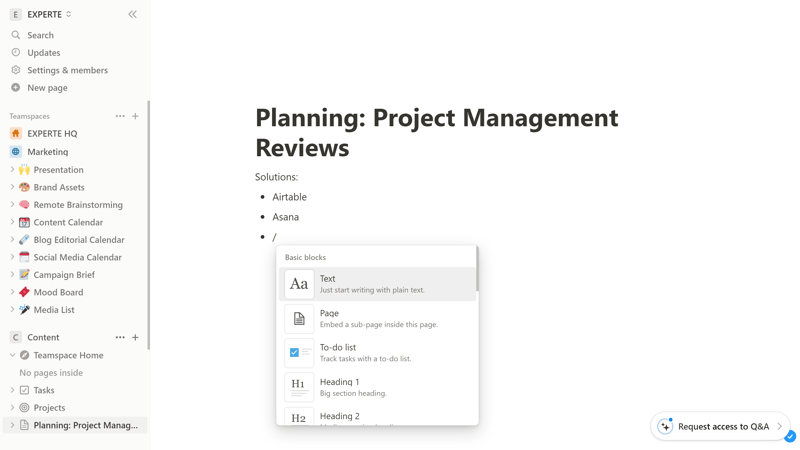
Task: Click the Campaign Brief memo icon
Action: coord(24,274)
